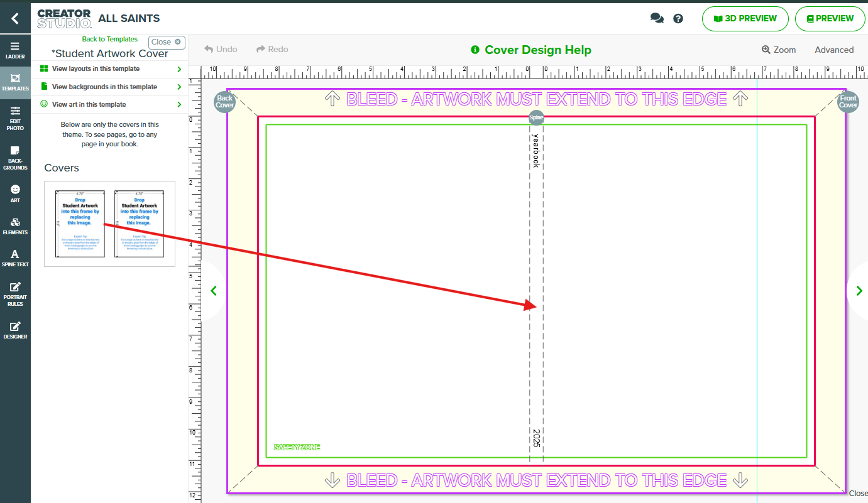This screenshot has height=503, width=868.
Task: Open the Art smiley icon panel
Action: point(15,193)
